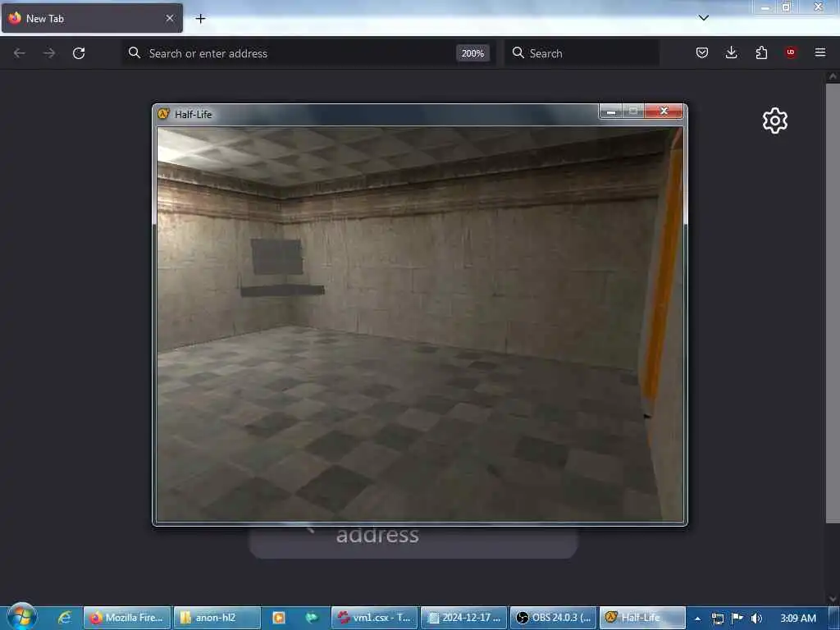The width and height of the screenshot is (840, 630).
Task: Select the New Tab browser tab
Action: click(92, 18)
